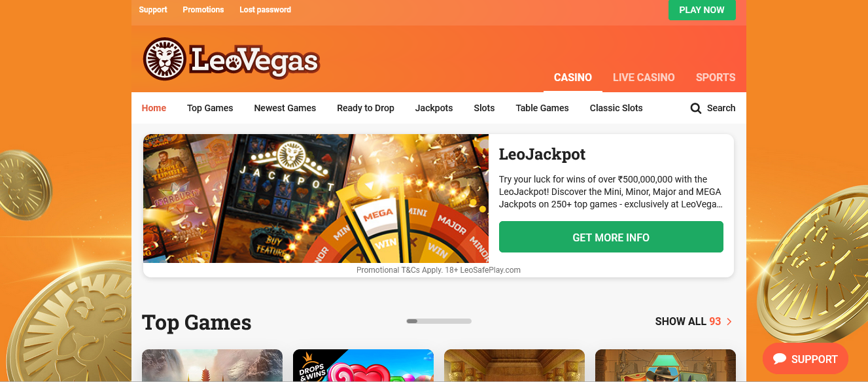Go to the Jackpots category

pyautogui.click(x=434, y=108)
